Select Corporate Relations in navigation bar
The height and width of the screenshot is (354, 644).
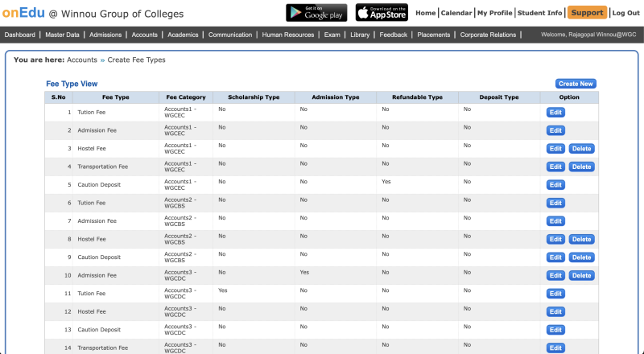coord(489,35)
